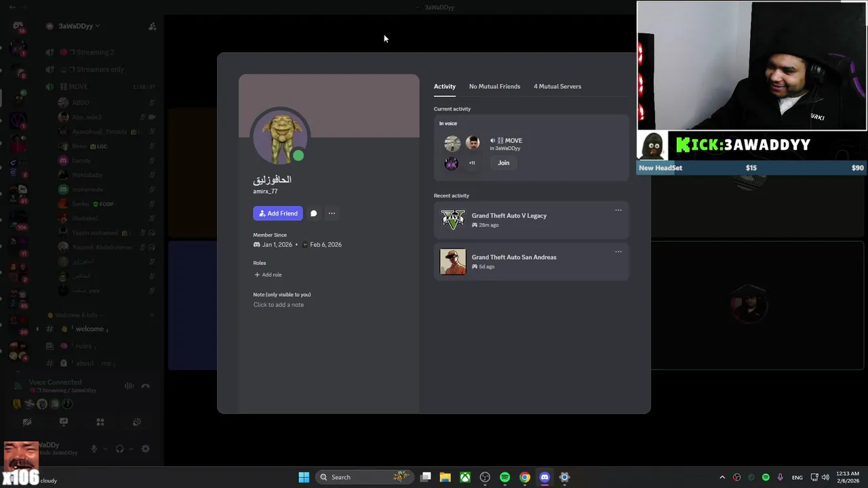Image resolution: width=868 pixels, height=488 pixels.
Task: Open File Explorer from the taskbar
Action: point(446,477)
